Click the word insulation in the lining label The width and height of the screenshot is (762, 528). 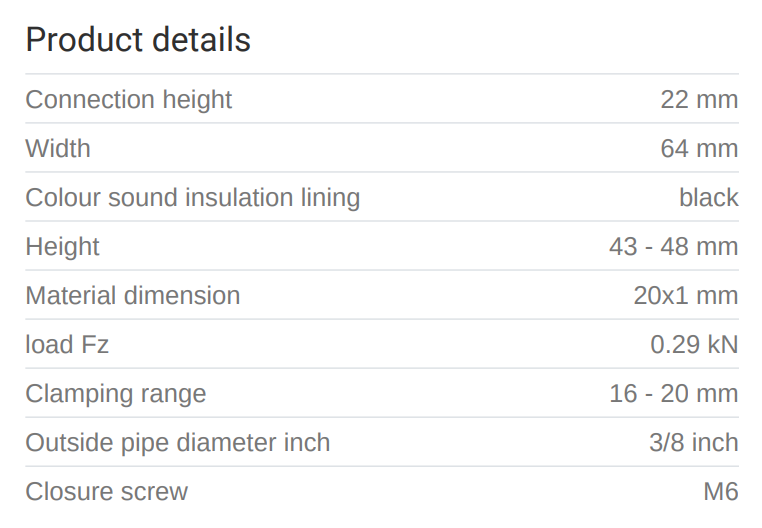click(240, 198)
